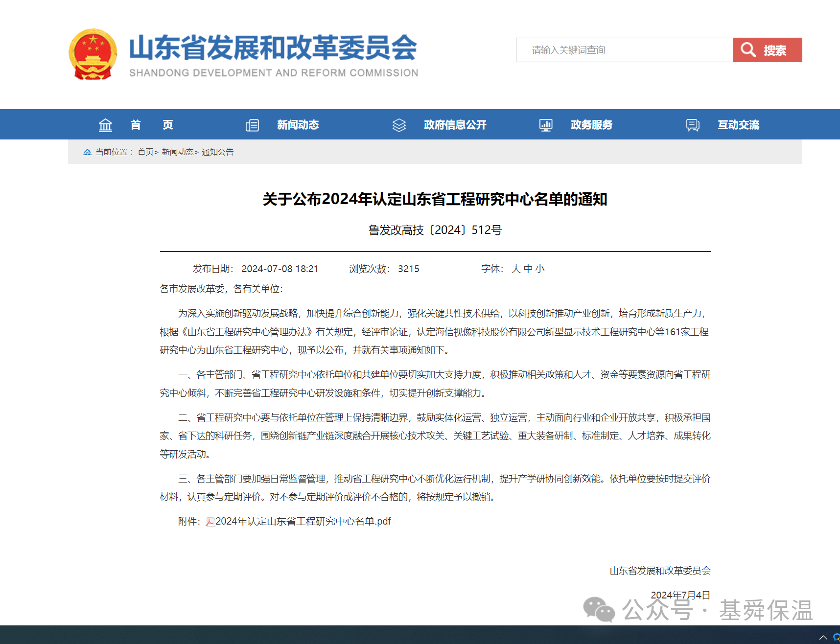
Task: Click the small home icon in breadcrumb
Action: (87, 152)
